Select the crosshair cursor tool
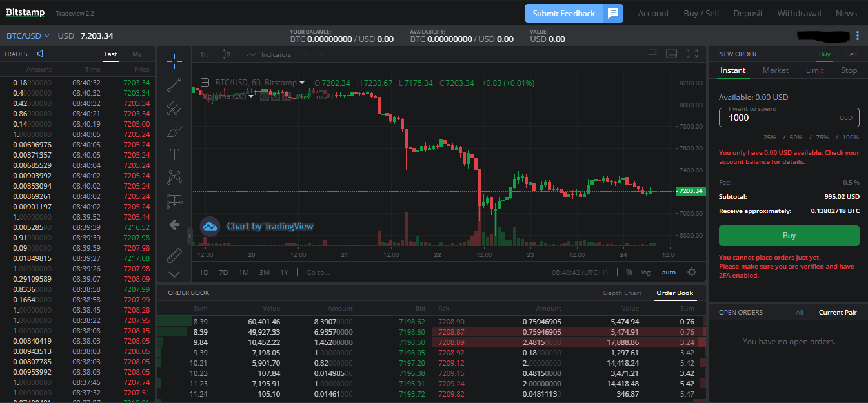Viewport: 868px width, 403px height. pos(174,61)
